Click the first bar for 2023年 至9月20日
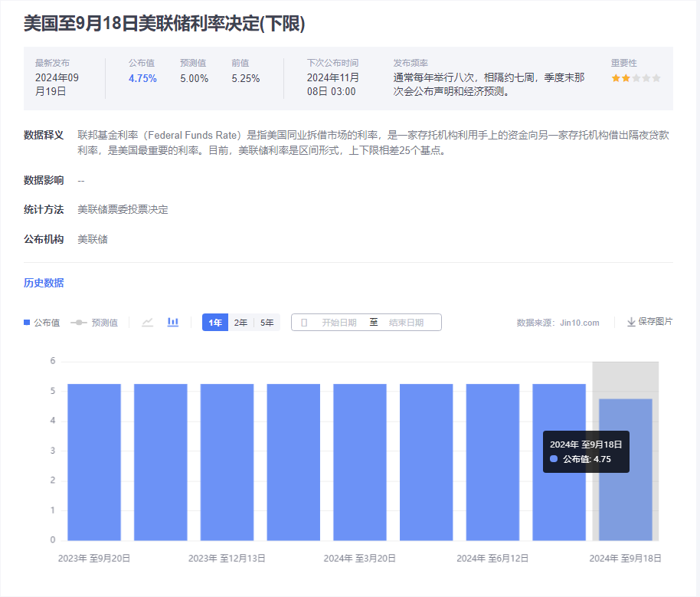This screenshot has height=597, width=700. 94,461
